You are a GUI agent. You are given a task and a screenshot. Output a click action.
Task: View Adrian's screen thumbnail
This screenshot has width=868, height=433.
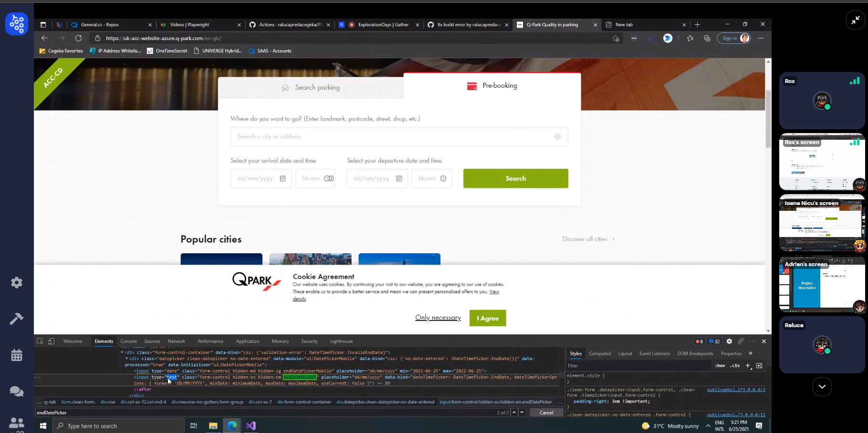coord(822,283)
